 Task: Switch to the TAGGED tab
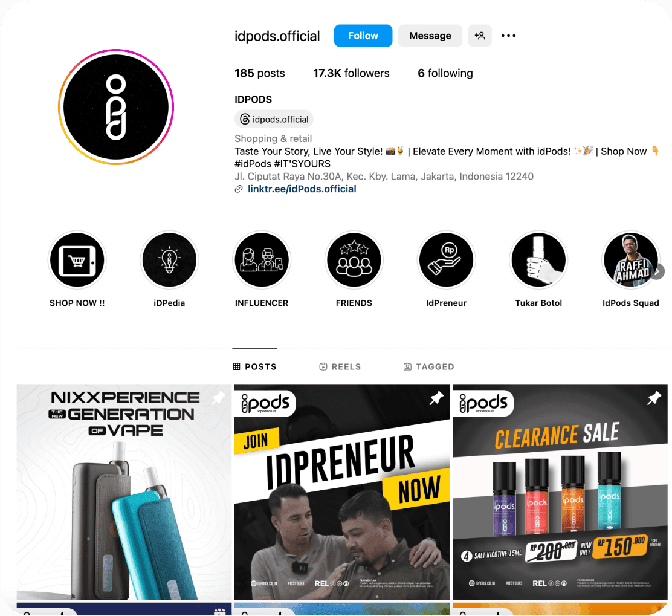click(x=428, y=366)
